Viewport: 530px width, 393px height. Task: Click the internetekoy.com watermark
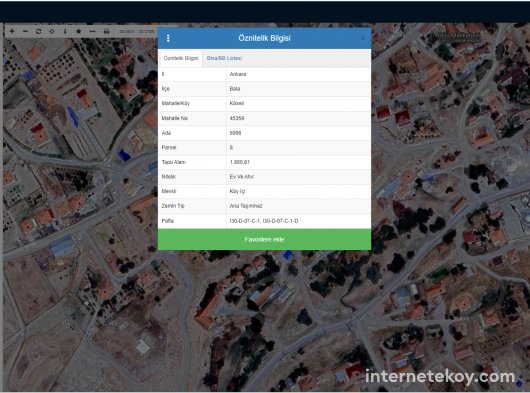[440, 377]
